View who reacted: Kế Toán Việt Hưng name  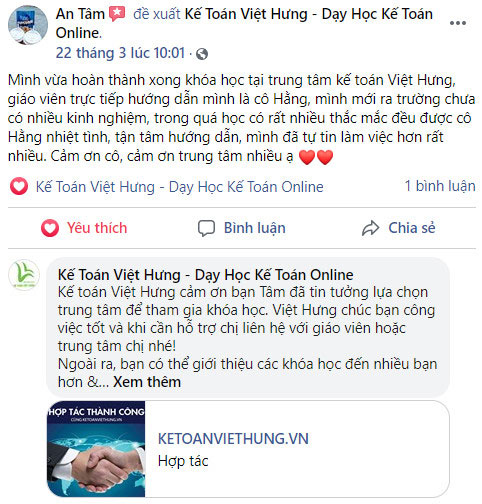click(x=179, y=187)
